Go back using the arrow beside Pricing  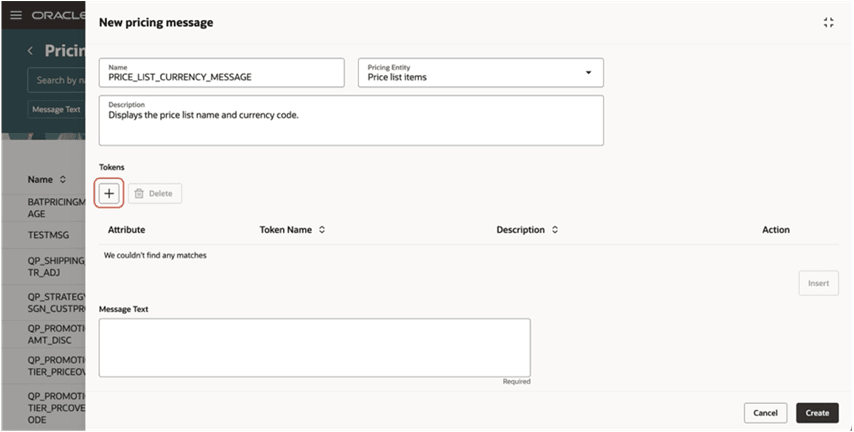[x=30, y=51]
